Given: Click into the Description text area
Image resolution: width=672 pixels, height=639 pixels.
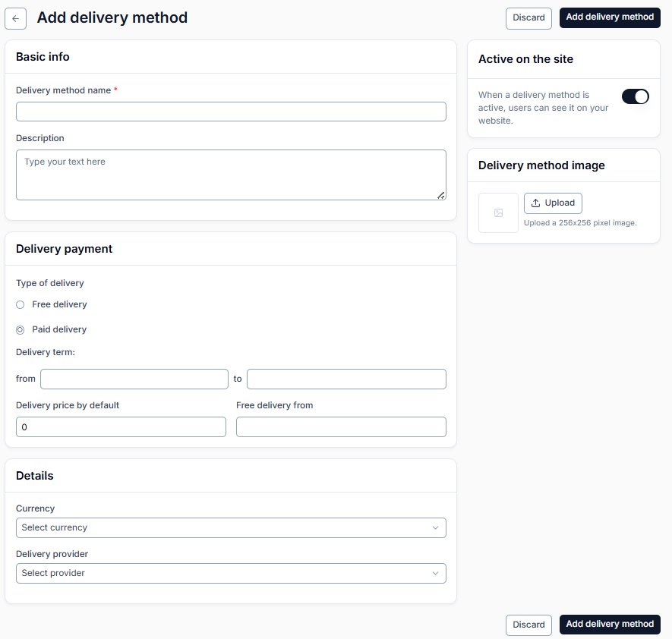Looking at the screenshot, I should click(231, 175).
